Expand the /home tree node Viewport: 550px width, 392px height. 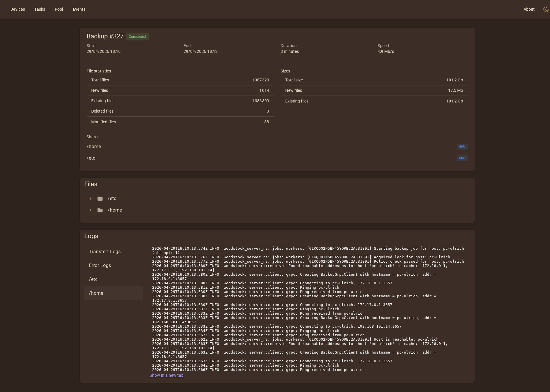[91, 210]
